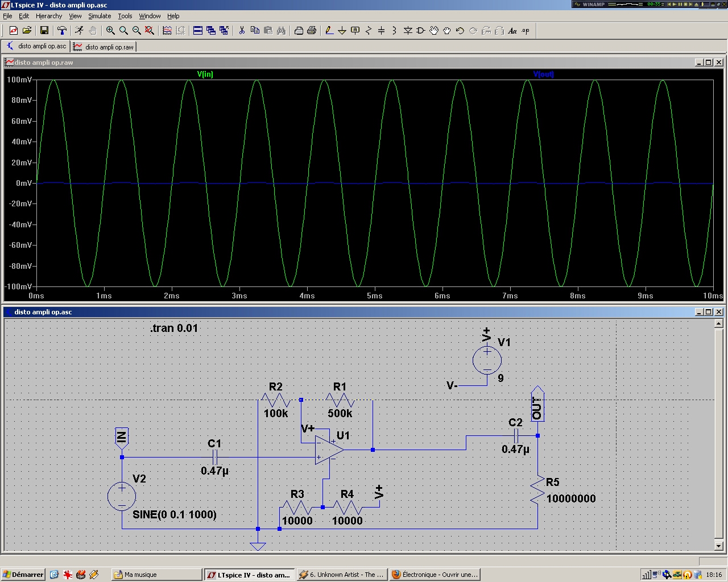The image size is (728, 582).
Task: Switch to the 'disto ampli op.asc' tab
Action: pos(36,47)
